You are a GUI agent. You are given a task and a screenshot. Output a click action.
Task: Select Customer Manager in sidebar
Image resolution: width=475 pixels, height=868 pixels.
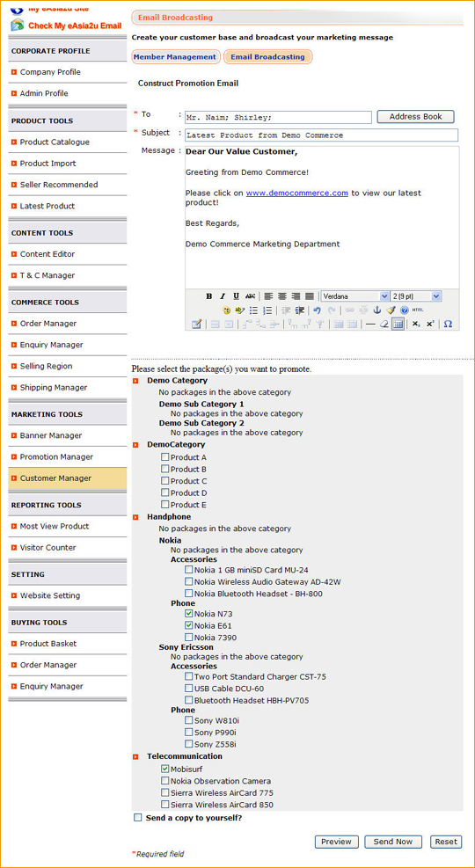click(68, 478)
